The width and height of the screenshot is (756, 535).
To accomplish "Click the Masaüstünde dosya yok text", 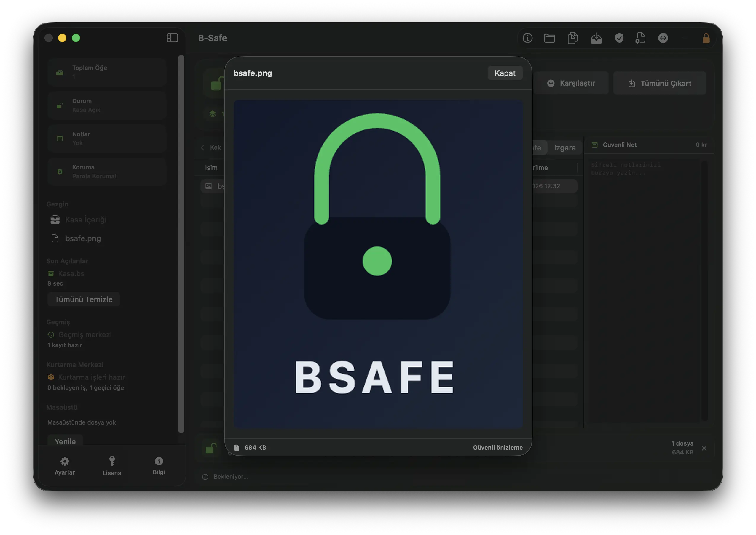I will click(x=82, y=422).
